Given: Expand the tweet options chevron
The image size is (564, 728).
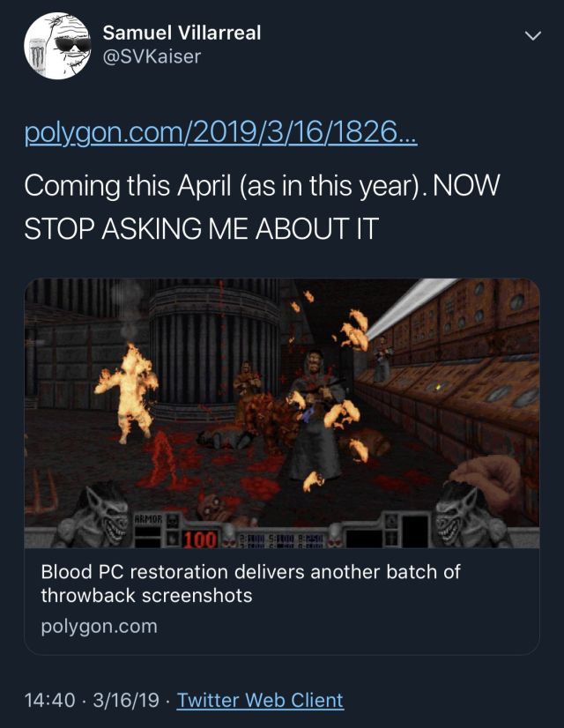Looking at the screenshot, I should (x=532, y=36).
